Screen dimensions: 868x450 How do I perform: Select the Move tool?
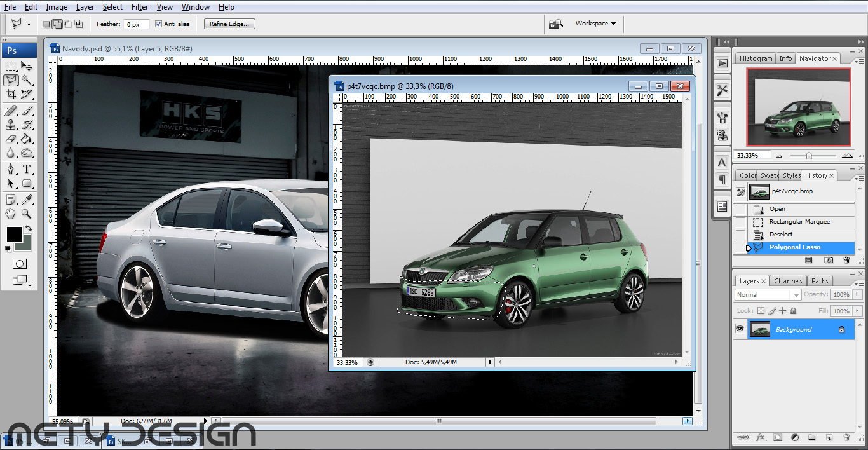[x=27, y=66]
